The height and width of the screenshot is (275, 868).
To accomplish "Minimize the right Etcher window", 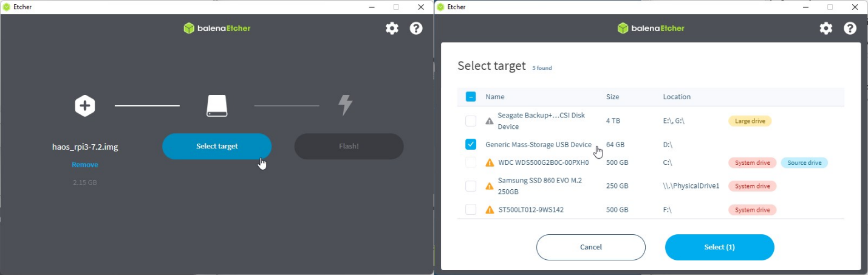I will [805, 7].
